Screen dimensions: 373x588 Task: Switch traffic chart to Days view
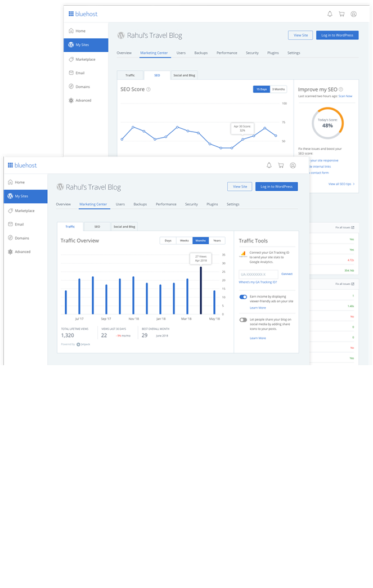pyautogui.click(x=168, y=241)
